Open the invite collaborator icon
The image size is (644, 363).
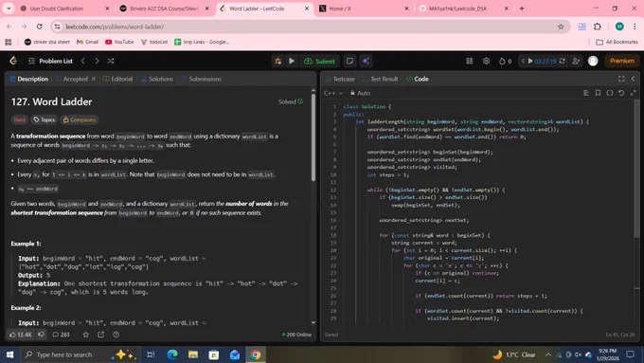point(576,61)
